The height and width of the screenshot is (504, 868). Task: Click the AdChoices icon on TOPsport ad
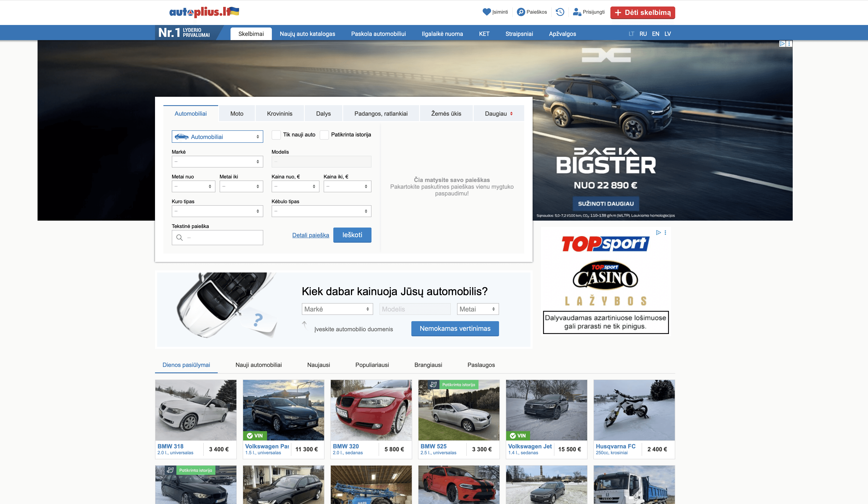(658, 233)
